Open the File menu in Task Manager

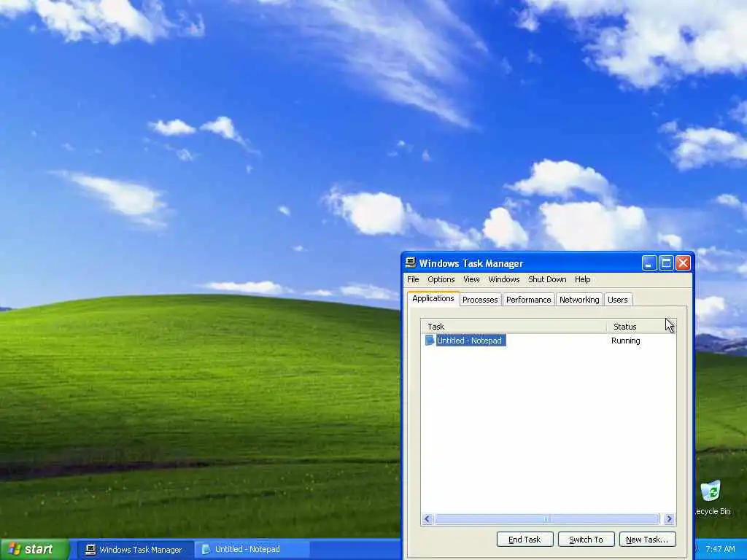[x=413, y=279]
